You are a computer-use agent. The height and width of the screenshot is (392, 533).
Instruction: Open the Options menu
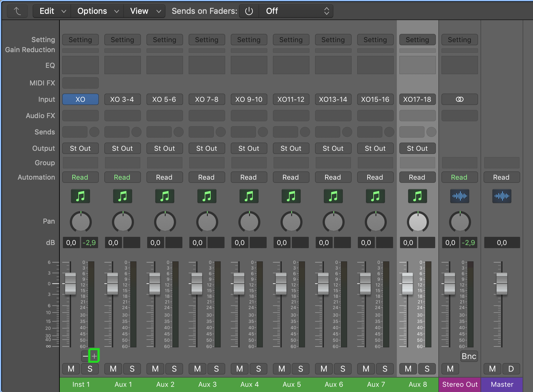(x=97, y=11)
